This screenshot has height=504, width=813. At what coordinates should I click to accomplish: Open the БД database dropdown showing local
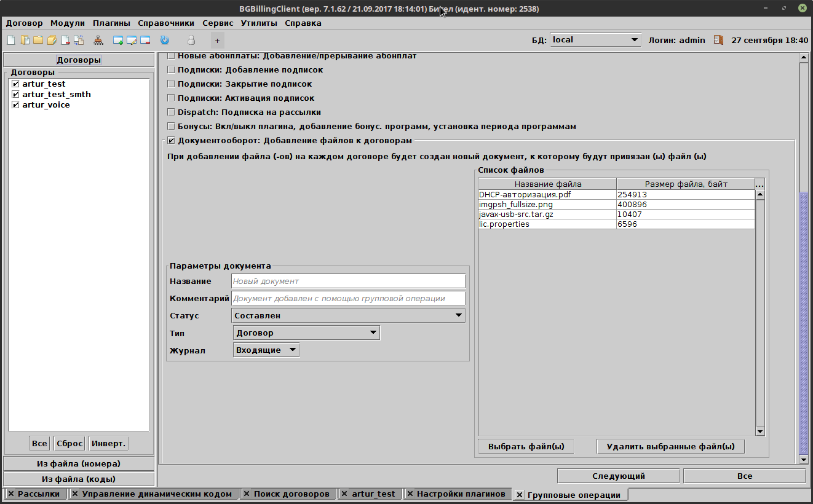click(595, 40)
